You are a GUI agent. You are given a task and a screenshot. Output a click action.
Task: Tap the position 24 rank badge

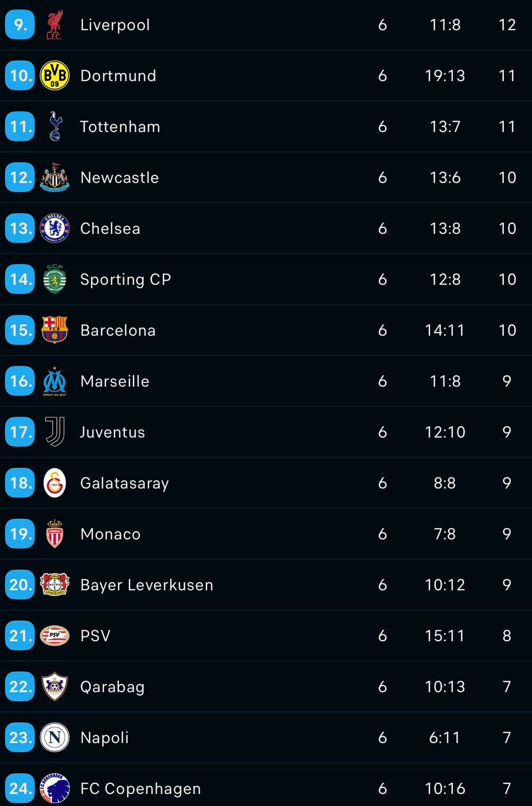click(20, 788)
